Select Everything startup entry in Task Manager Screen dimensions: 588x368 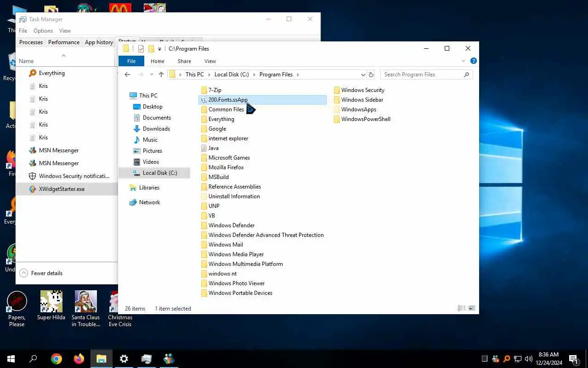click(x=67, y=73)
